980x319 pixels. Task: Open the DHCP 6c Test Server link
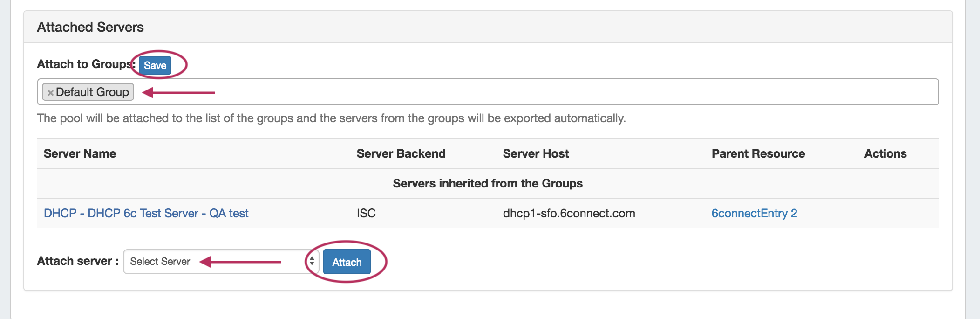point(146,213)
